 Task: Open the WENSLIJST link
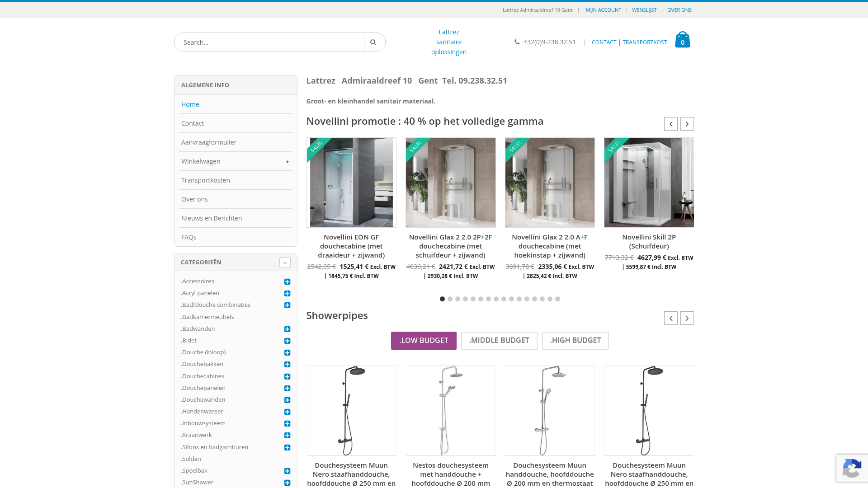(x=644, y=10)
